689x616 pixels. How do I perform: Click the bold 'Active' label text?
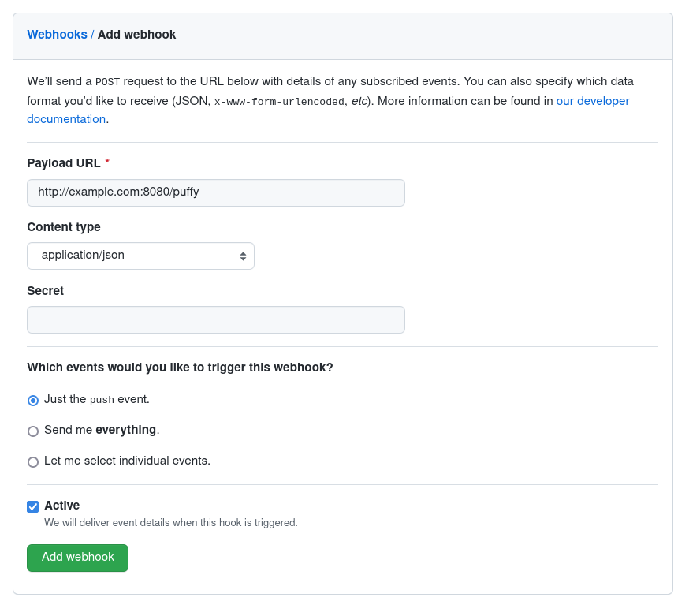(62, 506)
